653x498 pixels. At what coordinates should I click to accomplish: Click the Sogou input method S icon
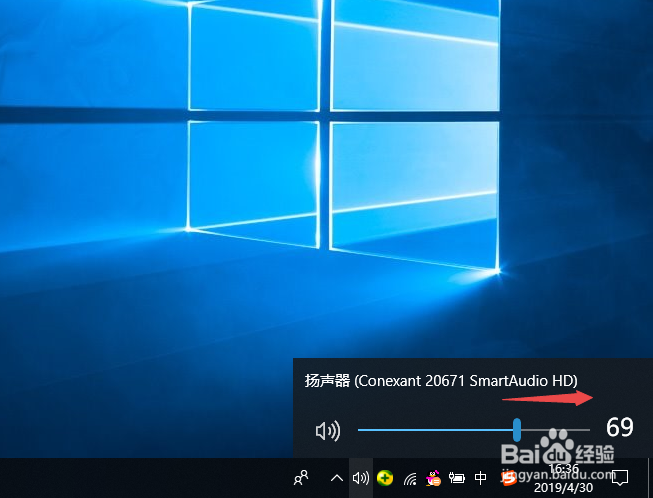tap(508, 479)
